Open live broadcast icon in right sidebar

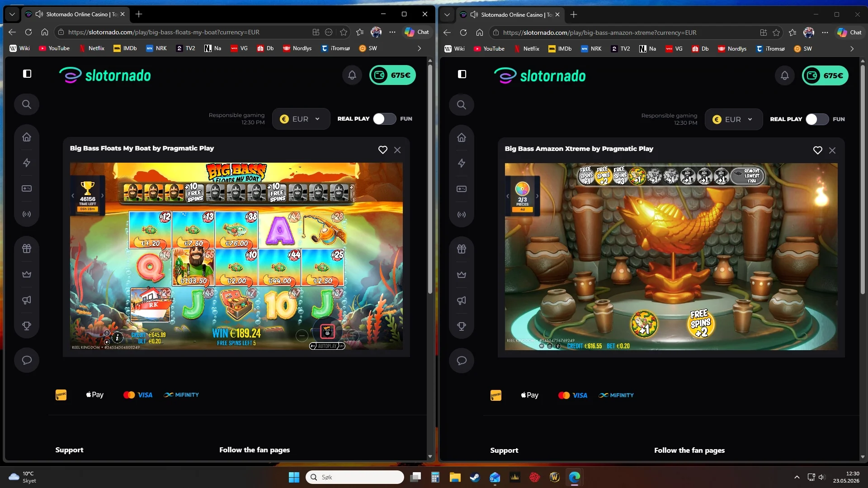462,215
